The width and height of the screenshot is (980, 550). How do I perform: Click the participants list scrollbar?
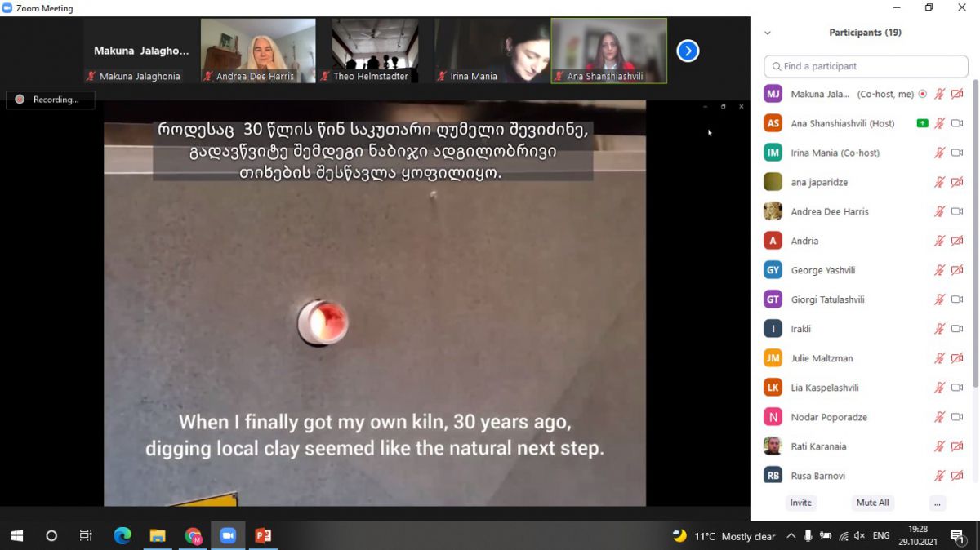tap(974, 245)
